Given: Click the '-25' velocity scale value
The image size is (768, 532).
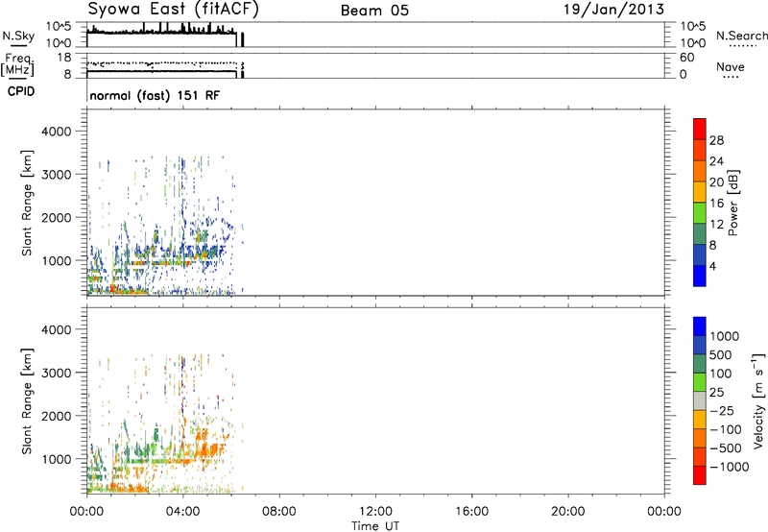Looking at the screenshot, I should (722, 410).
